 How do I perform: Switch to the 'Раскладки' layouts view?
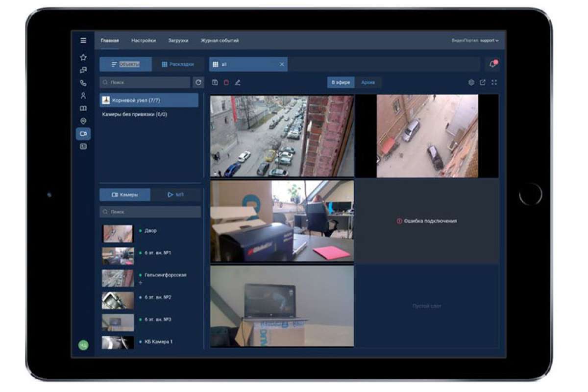pyautogui.click(x=177, y=64)
